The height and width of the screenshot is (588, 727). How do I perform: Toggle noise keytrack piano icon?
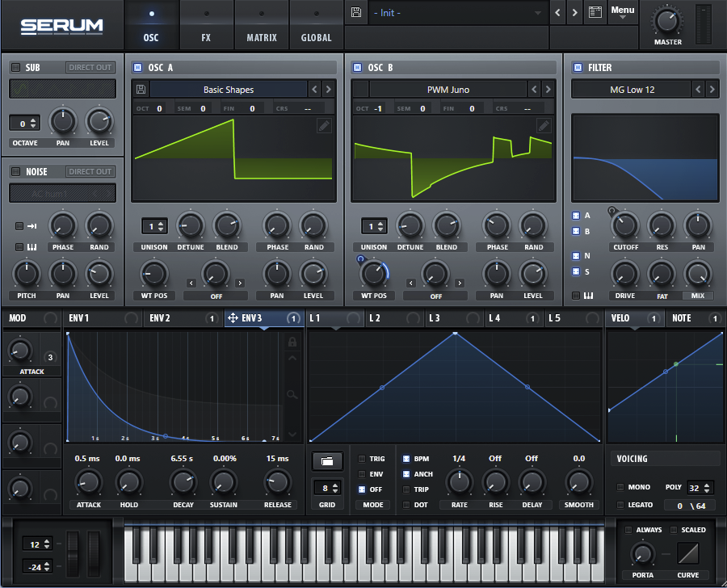click(x=32, y=247)
